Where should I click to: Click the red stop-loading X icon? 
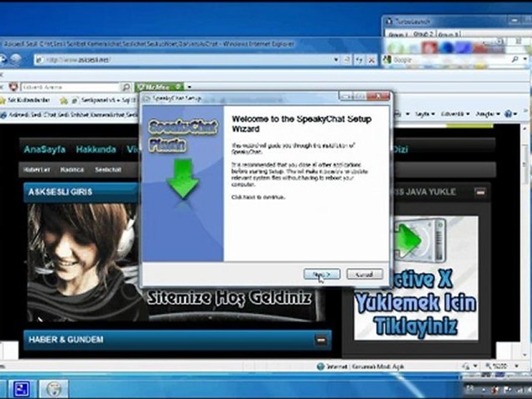pyautogui.click(x=371, y=60)
